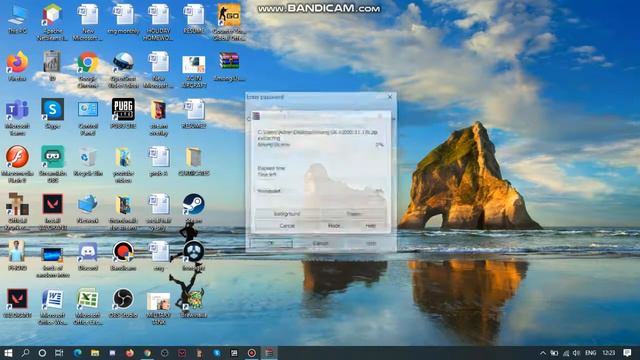
Task: Select the Firefox desktop shortcut
Action: 17,66
